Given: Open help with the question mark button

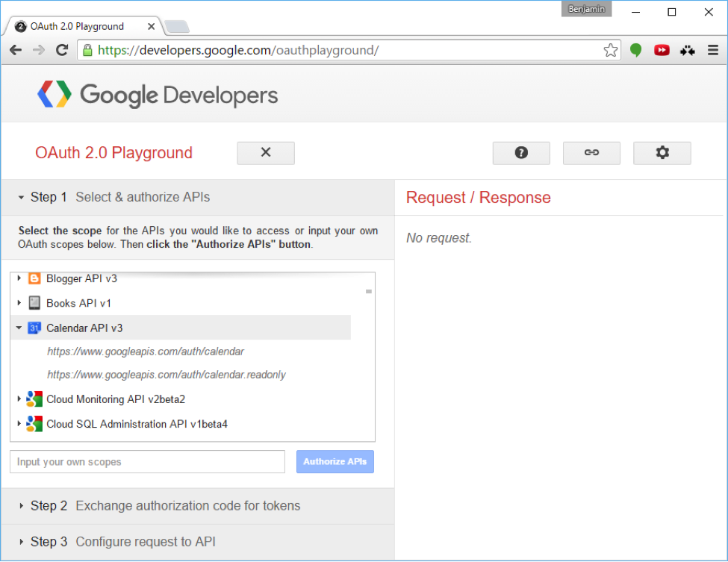Looking at the screenshot, I should [x=521, y=153].
